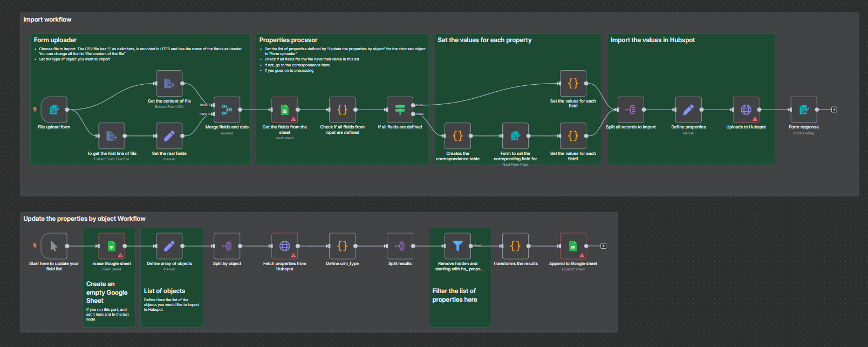Open the If all fields are defined node
Viewport: 868px width, 347px height.
(400, 110)
